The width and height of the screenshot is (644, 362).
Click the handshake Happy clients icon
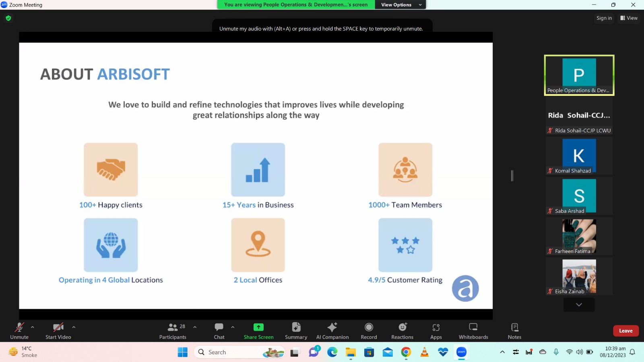pos(111,170)
